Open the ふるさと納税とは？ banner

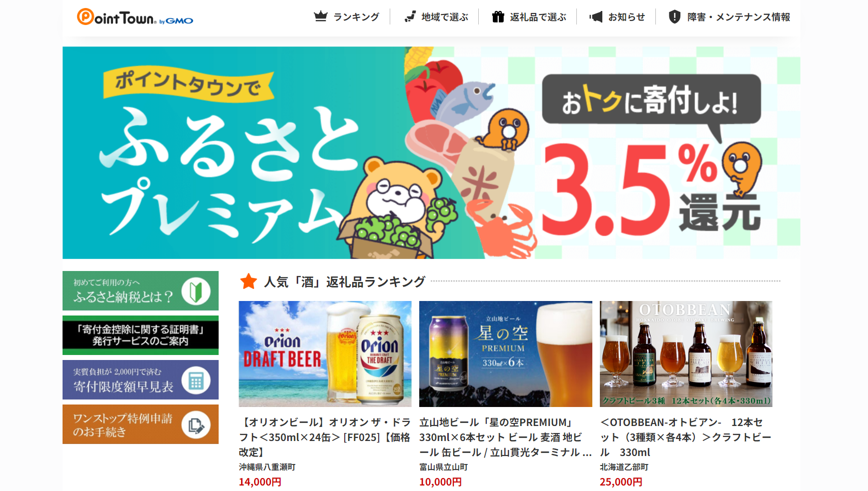pos(141,290)
